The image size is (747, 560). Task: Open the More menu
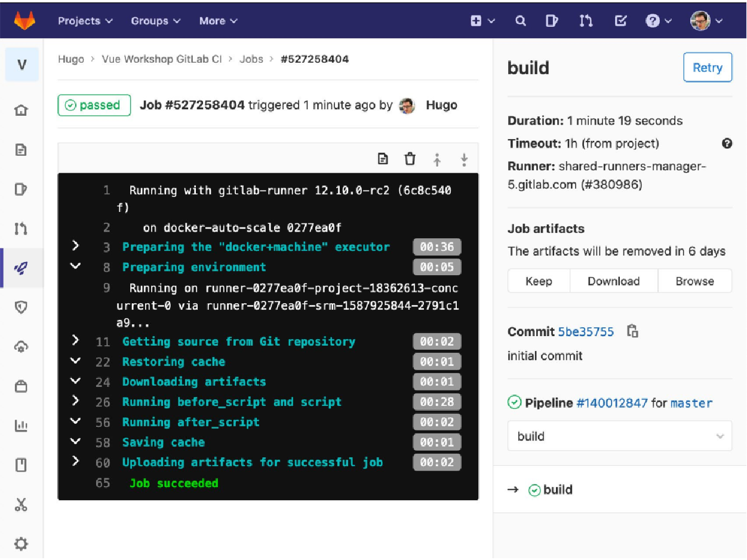[219, 21]
